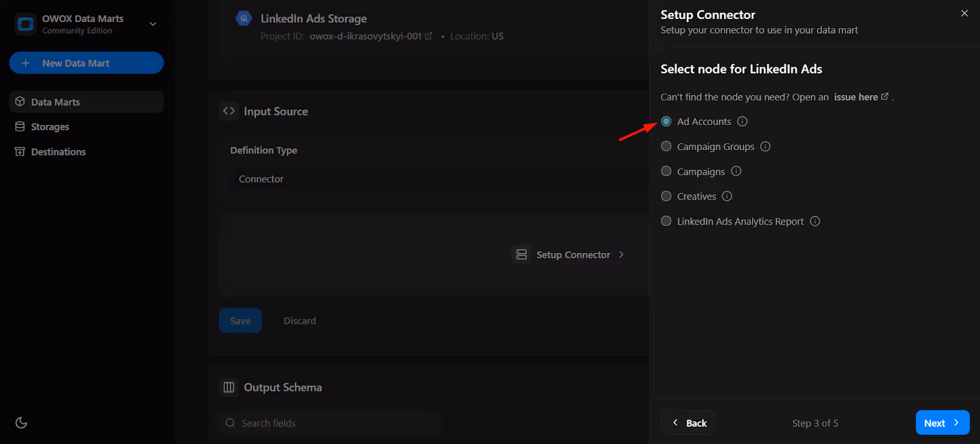Click the Search fields input box
Viewport: 980px width, 444px height.
click(x=330, y=423)
